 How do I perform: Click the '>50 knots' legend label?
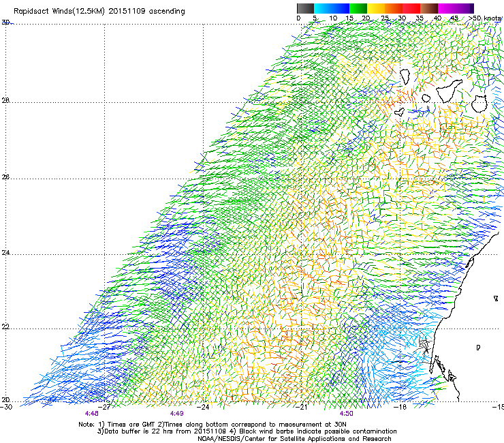tap(484, 18)
